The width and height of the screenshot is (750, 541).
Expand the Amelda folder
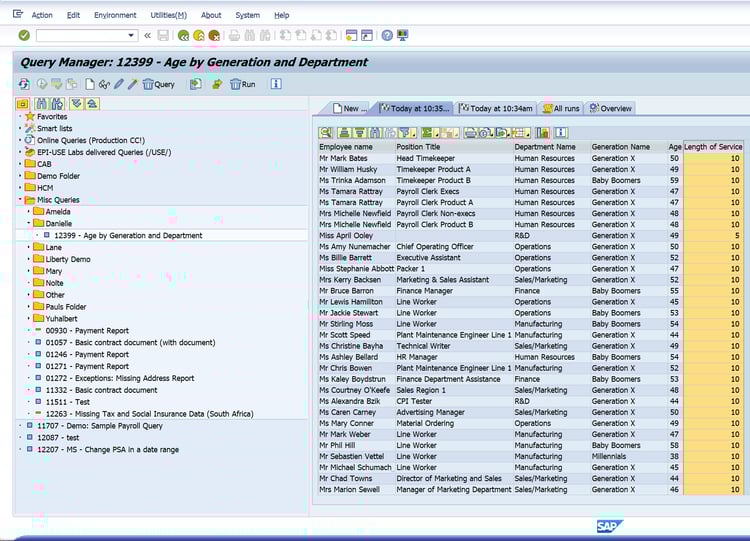pyautogui.click(x=29, y=211)
